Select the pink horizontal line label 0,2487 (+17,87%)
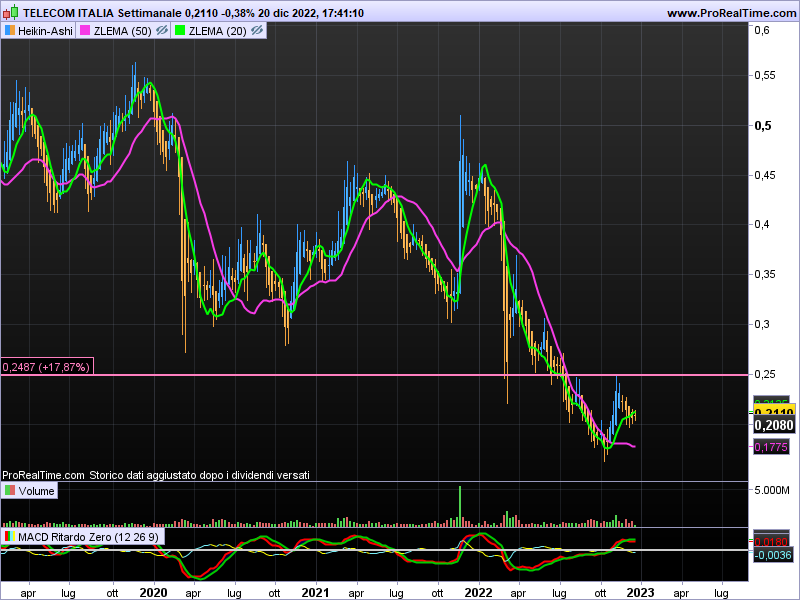800x600 pixels. pos(47,367)
